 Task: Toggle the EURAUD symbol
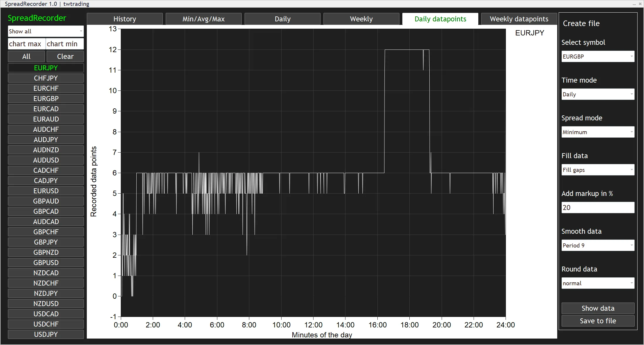tap(46, 119)
